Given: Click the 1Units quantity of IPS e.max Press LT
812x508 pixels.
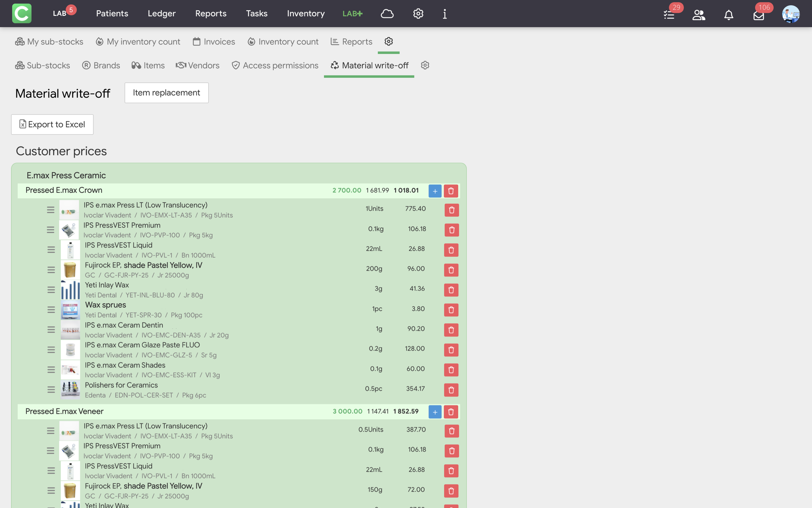Looking at the screenshot, I should click(374, 209).
